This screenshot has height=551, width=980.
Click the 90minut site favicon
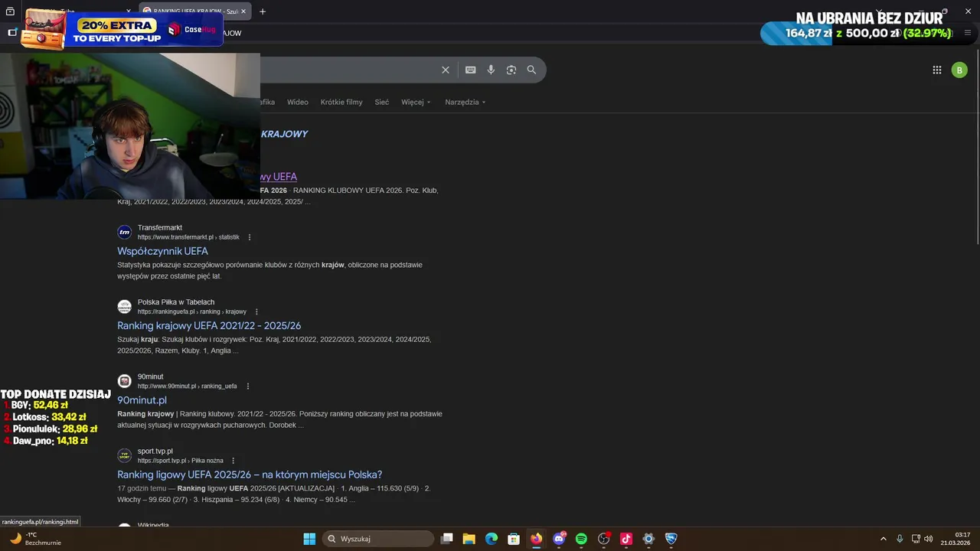124,381
